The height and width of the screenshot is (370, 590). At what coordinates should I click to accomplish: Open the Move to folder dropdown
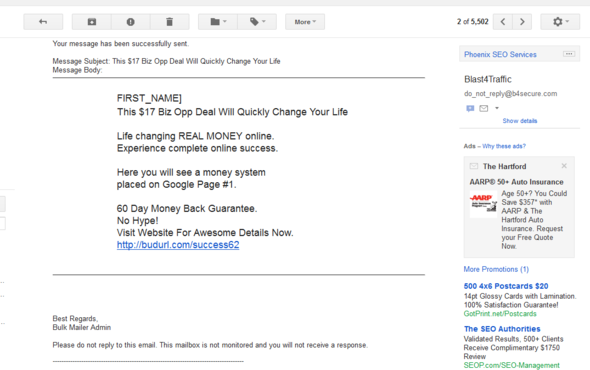[218, 22]
